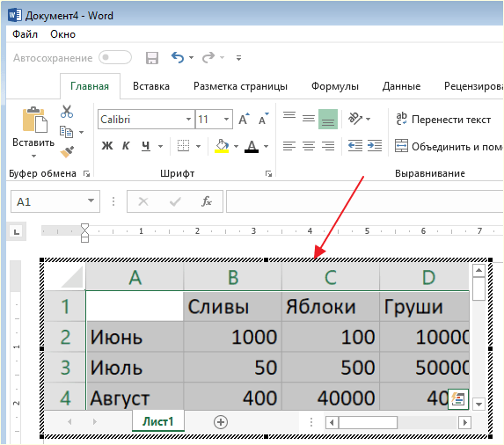Click decrease indent icon
Image resolution: width=504 pixels, height=445 pixels.
tap(355, 146)
